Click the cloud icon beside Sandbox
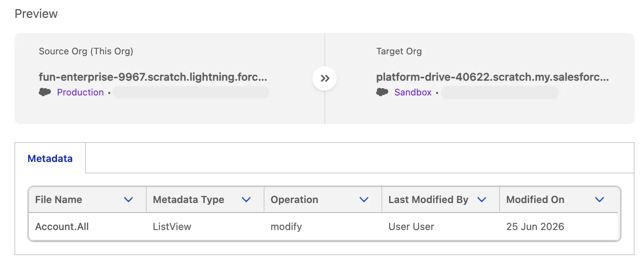Screen dimensions: 644x265 pos(382,92)
